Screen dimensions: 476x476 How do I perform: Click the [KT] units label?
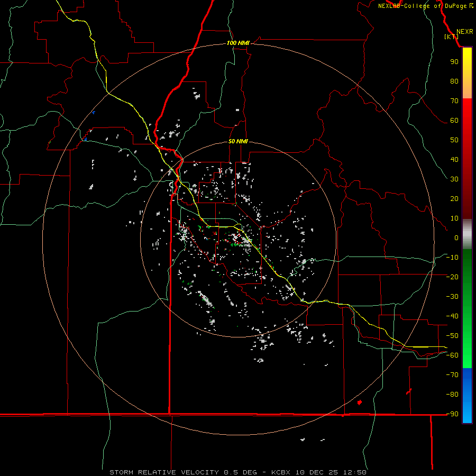451,36
